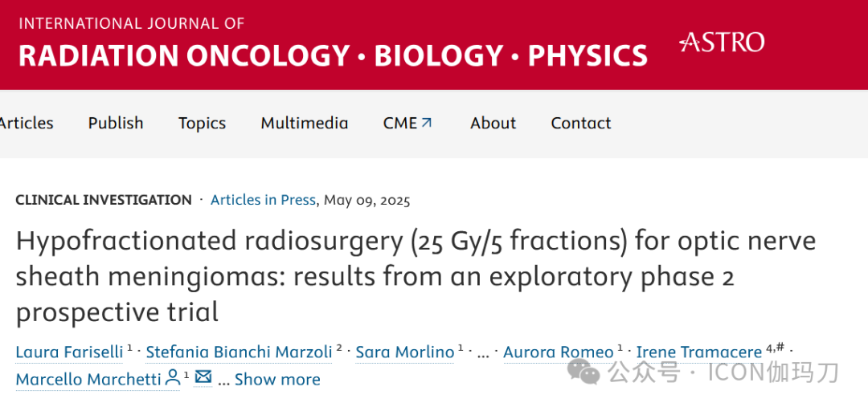Screen dimensions: 868x407
Task: Go to the About section
Action: click(x=493, y=123)
